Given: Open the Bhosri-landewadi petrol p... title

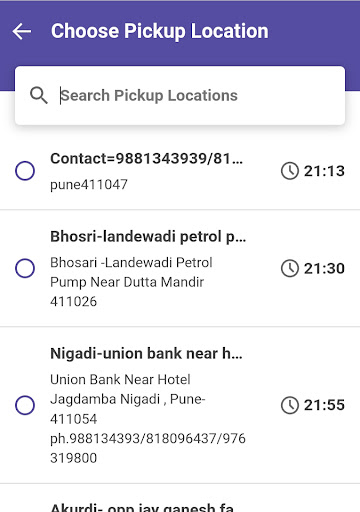Looking at the screenshot, I should [x=148, y=237].
